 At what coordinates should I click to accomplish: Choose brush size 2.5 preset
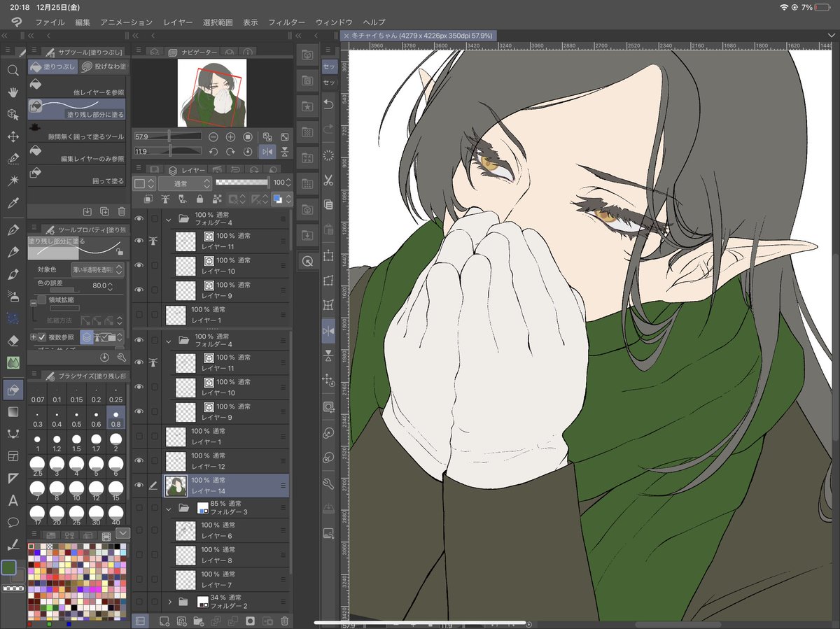[x=38, y=467]
